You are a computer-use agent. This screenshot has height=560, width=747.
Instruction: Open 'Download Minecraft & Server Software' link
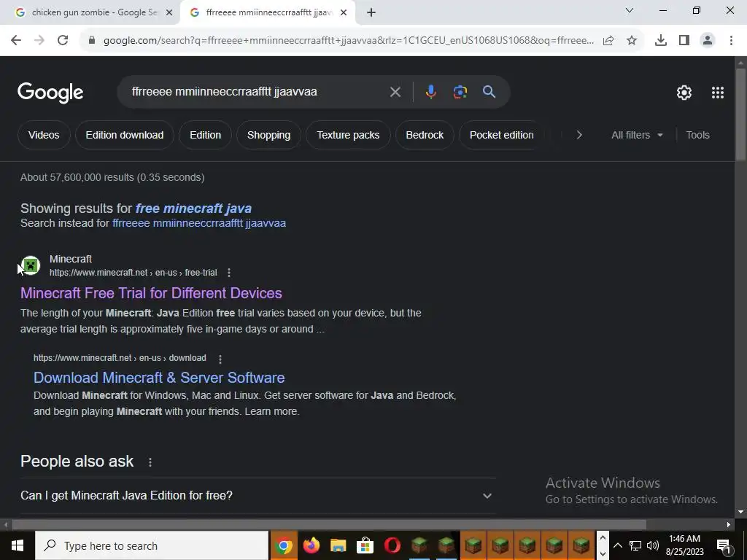(x=159, y=378)
